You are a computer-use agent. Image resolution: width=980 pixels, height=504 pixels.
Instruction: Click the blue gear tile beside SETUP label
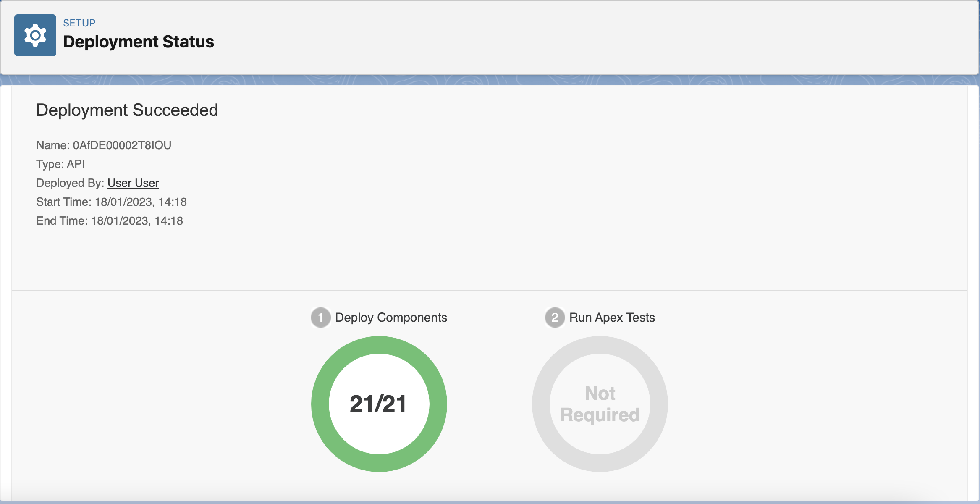tap(35, 35)
